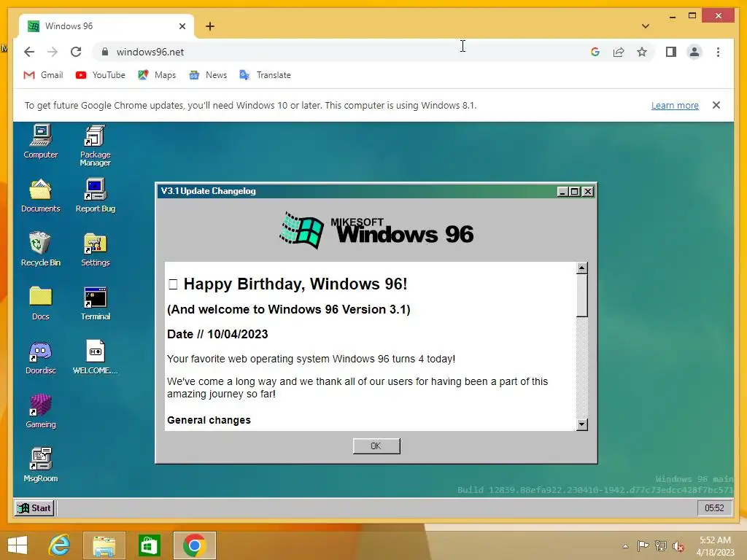Click the Windows 96 taskbar clock
Screen dimensions: 747x560
tap(714, 508)
